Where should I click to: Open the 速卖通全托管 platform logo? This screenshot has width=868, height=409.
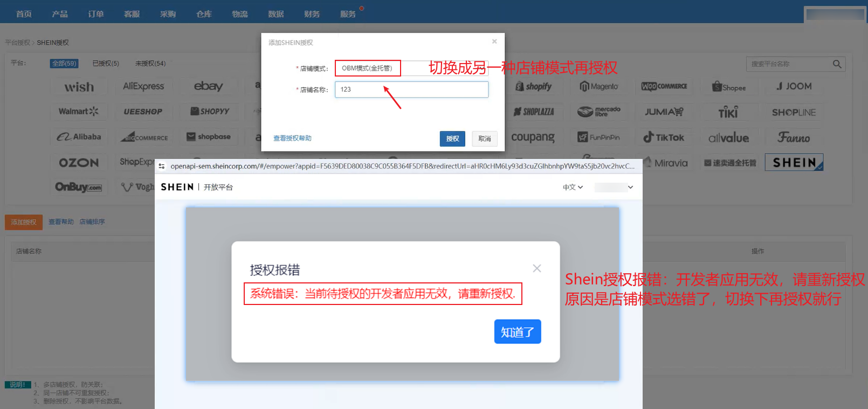point(731,163)
